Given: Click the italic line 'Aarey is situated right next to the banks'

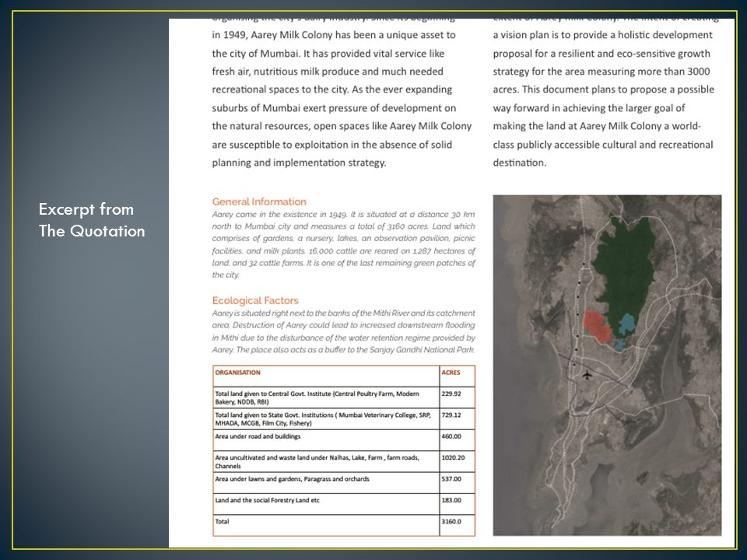Looking at the screenshot, I should 343,313.
